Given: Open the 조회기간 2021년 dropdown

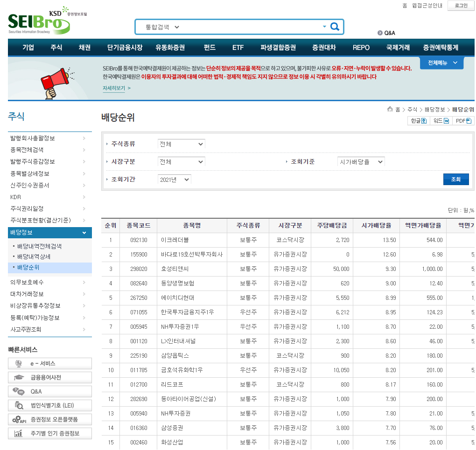Looking at the screenshot, I should pyautogui.click(x=174, y=180).
